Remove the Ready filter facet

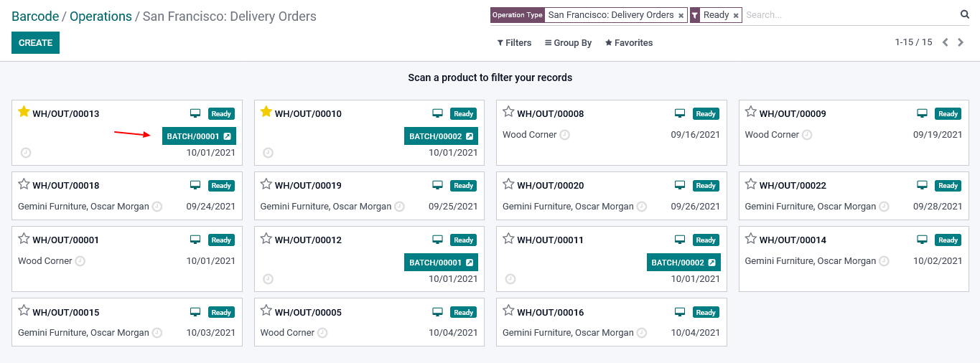pyautogui.click(x=736, y=16)
